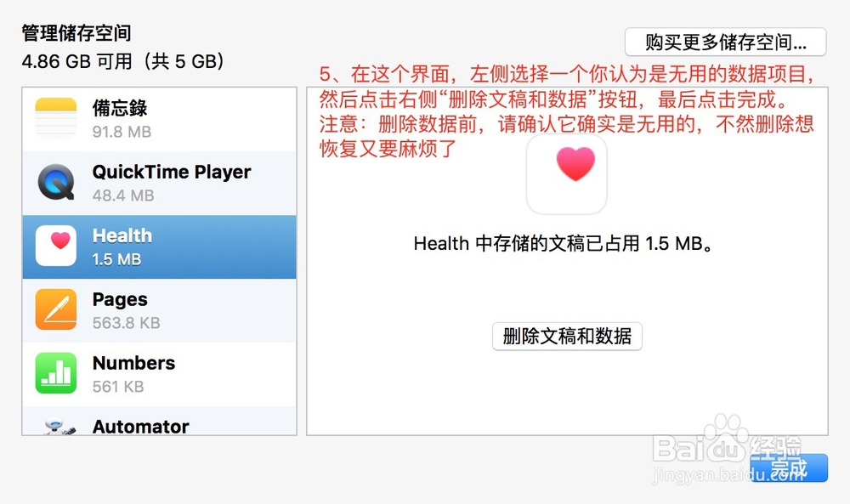
Task: Click the Health 中存储的文稿 usage message
Action: coord(563,243)
